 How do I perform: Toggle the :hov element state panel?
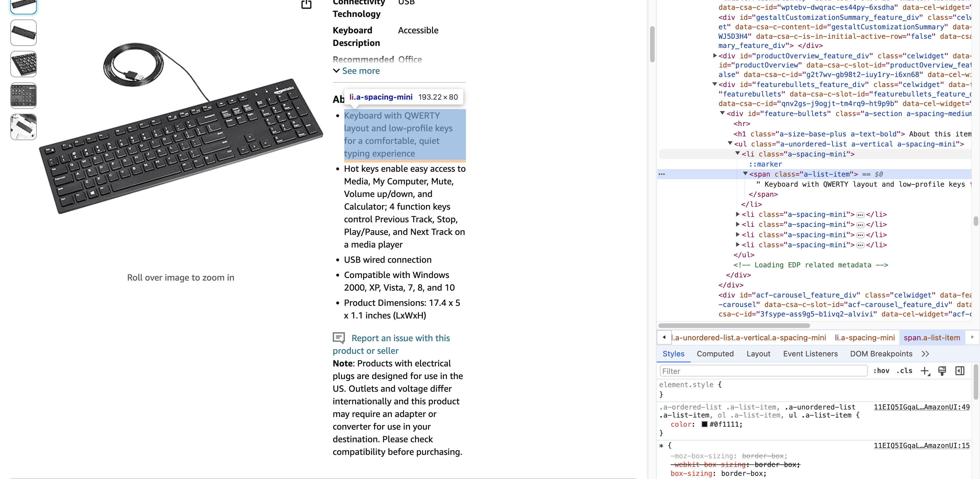pos(881,371)
